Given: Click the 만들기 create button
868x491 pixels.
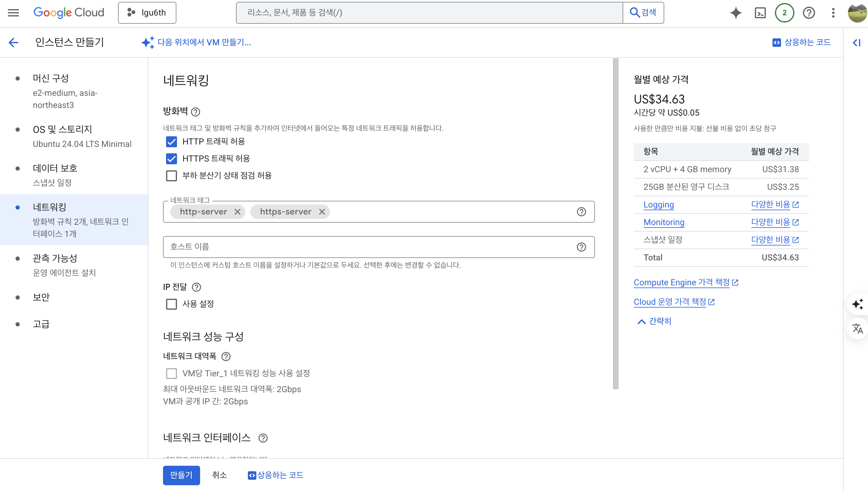Looking at the screenshot, I should coord(181,475).
